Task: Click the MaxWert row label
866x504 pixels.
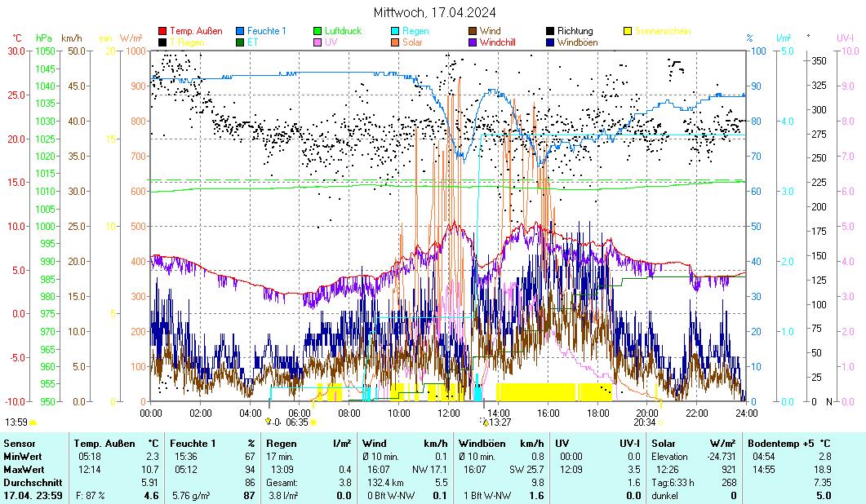Action: [x=22, y=470]
